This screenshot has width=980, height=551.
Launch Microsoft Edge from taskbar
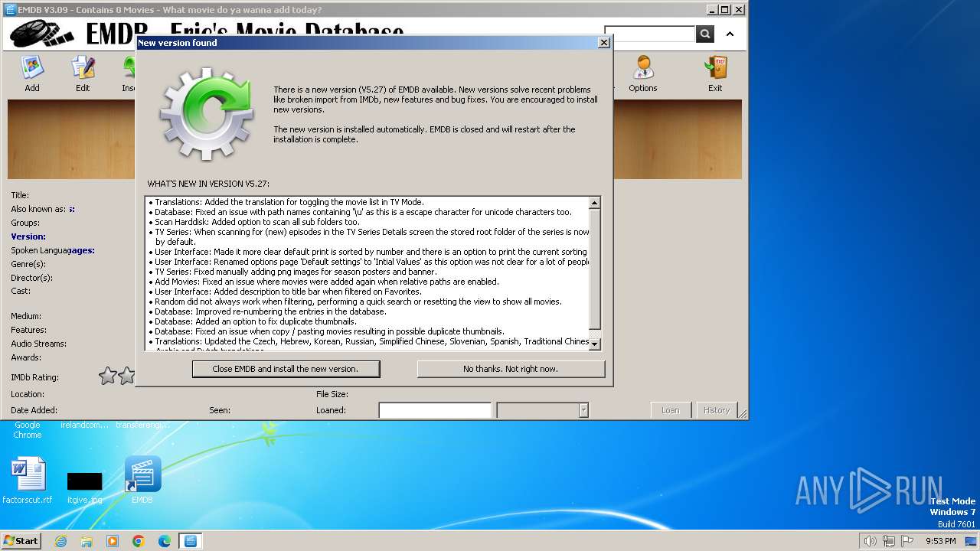click(165, 541)
